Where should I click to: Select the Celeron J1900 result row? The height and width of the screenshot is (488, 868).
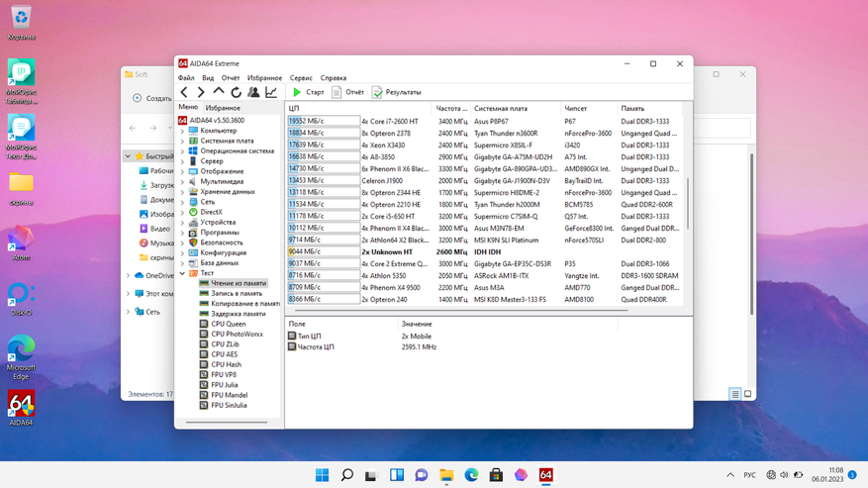pos(484,180)
